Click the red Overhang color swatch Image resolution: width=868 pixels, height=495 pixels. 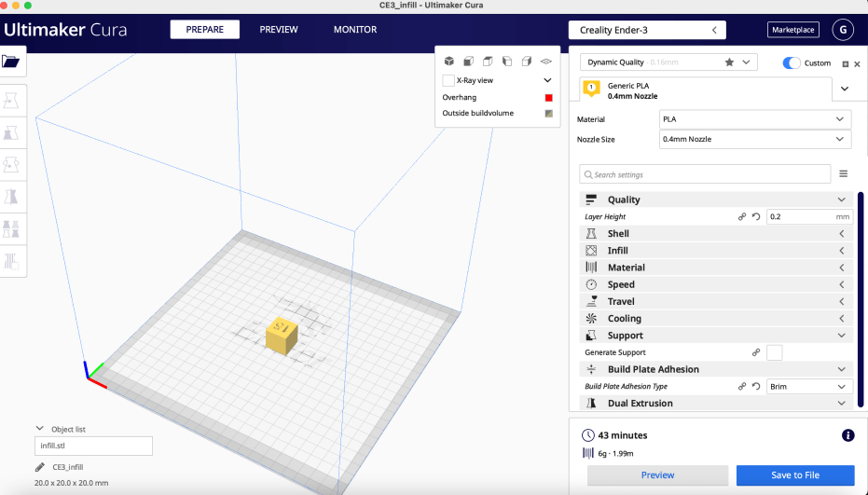[548, 98]
